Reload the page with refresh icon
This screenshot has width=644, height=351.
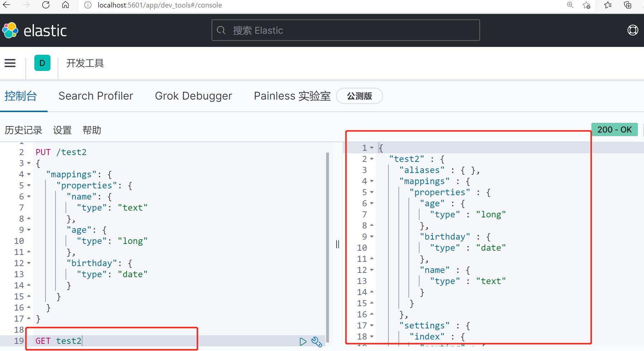(x=46, y=5)
